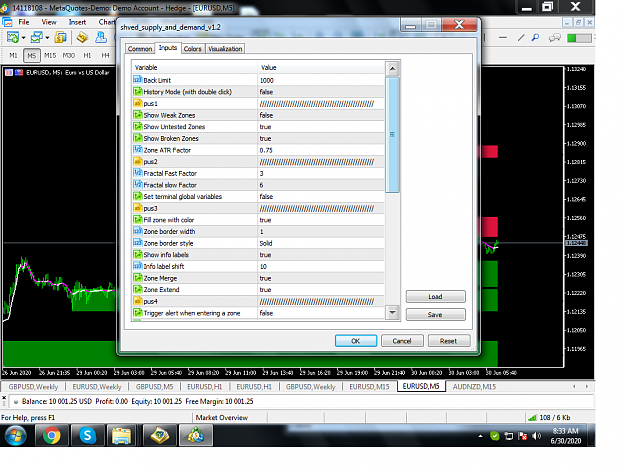Click the Windows Start button
Viewport: 625px width, 469px height.
(x=16, y=435)
